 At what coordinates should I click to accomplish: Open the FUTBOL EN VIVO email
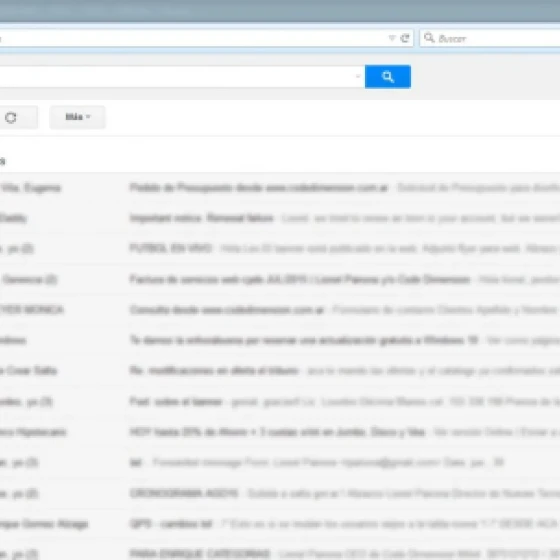[x=280, y=249]
